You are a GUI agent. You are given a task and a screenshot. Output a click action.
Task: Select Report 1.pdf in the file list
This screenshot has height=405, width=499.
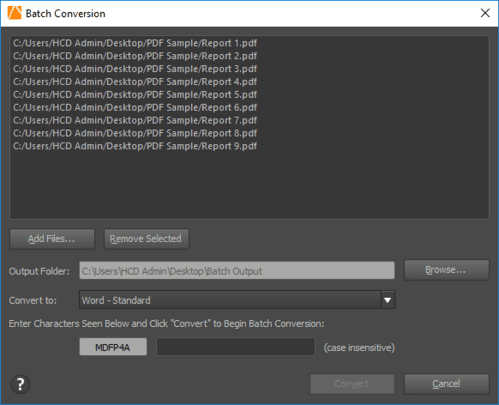tap(135, 43)
